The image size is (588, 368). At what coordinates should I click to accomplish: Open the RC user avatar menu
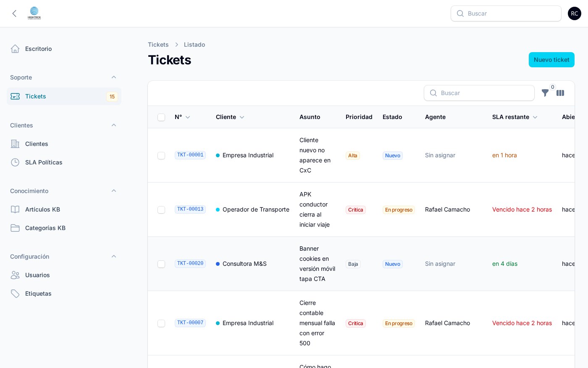[575, 13]
